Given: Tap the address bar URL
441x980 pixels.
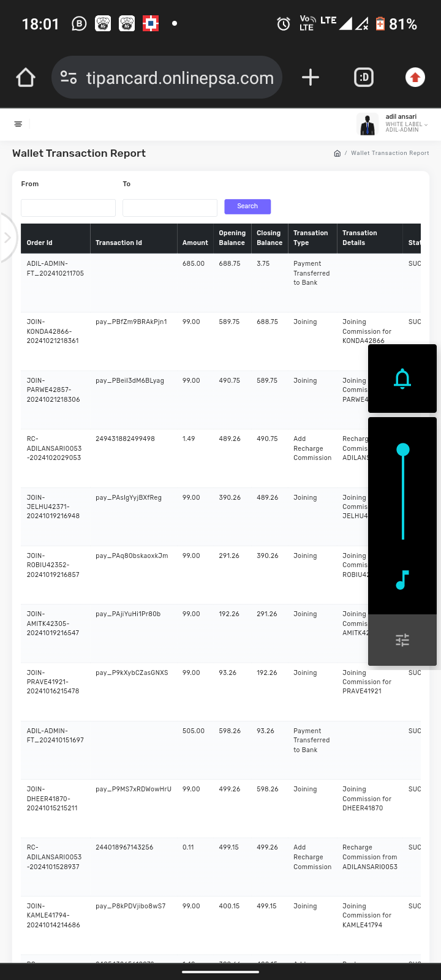Looking at the screenshot, I should coord(179,78).
